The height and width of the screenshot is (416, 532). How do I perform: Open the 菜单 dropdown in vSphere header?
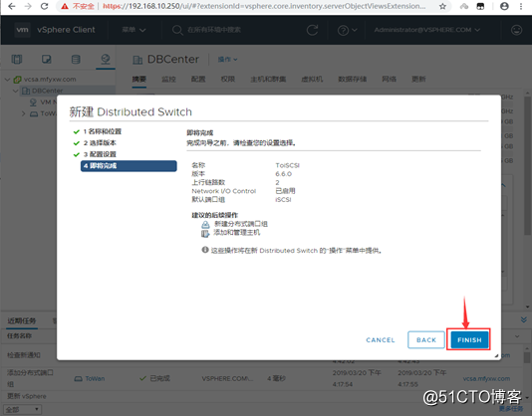(x=133, y=30)
